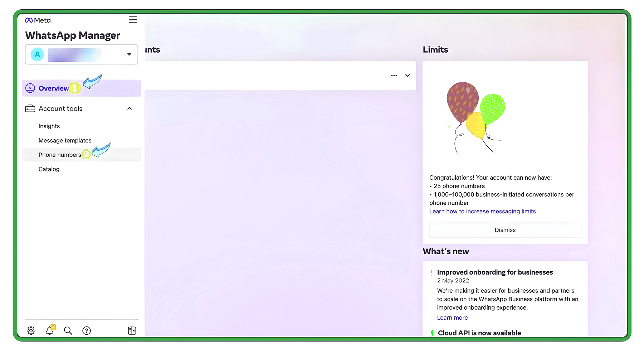Collapse sidebar using panel icon
This screenshot has width=644, height=349.
click(x=132, y=331)
